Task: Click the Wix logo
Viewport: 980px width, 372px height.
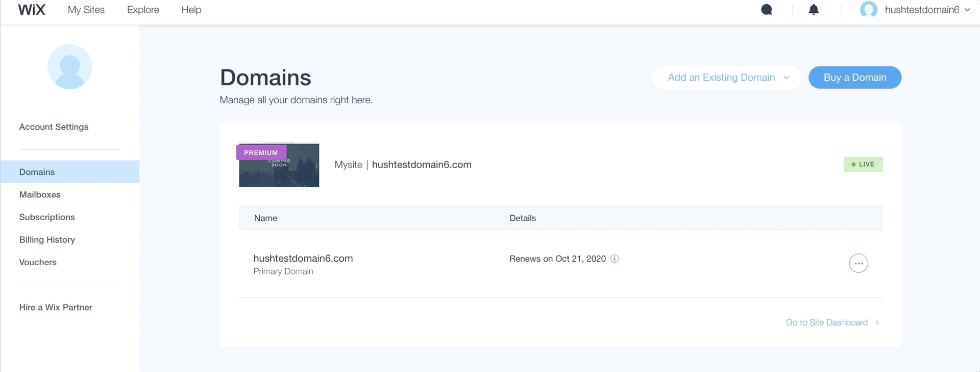Action: [32, 10]
